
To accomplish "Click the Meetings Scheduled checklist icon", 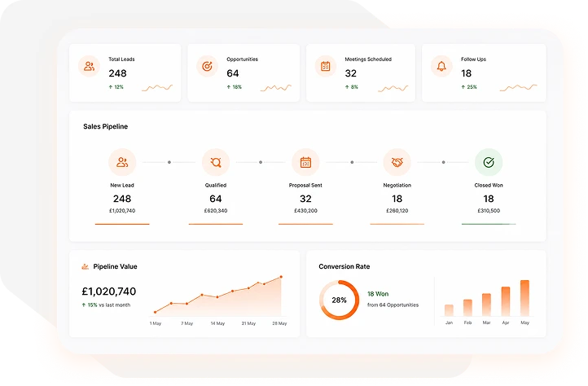I will (x=326, y=67).
